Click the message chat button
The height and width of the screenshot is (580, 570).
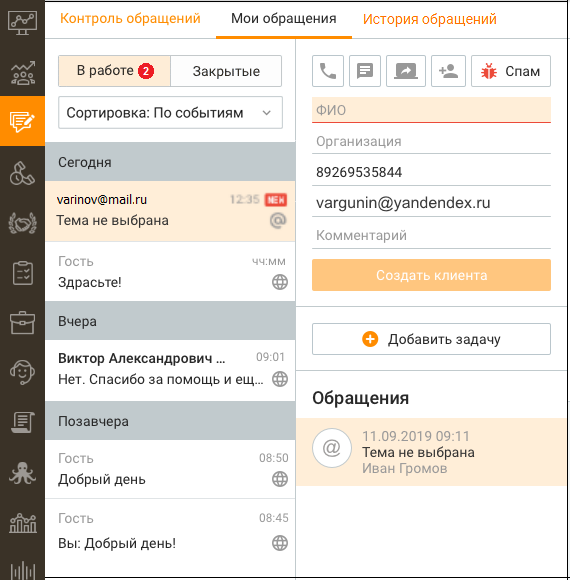(x=365, y=71)
